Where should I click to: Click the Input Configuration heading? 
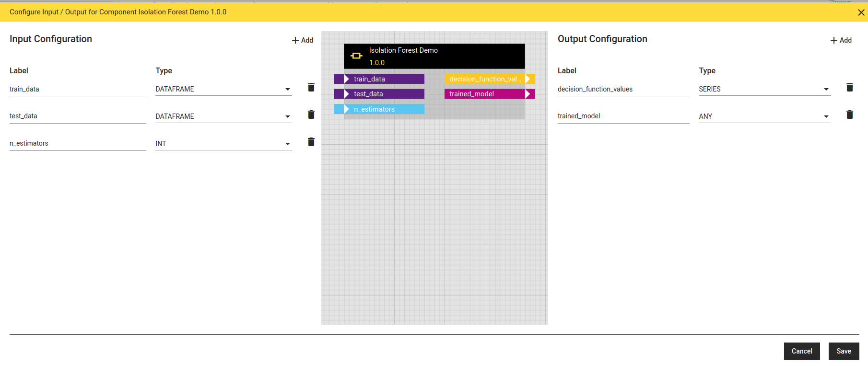point(51,39)
